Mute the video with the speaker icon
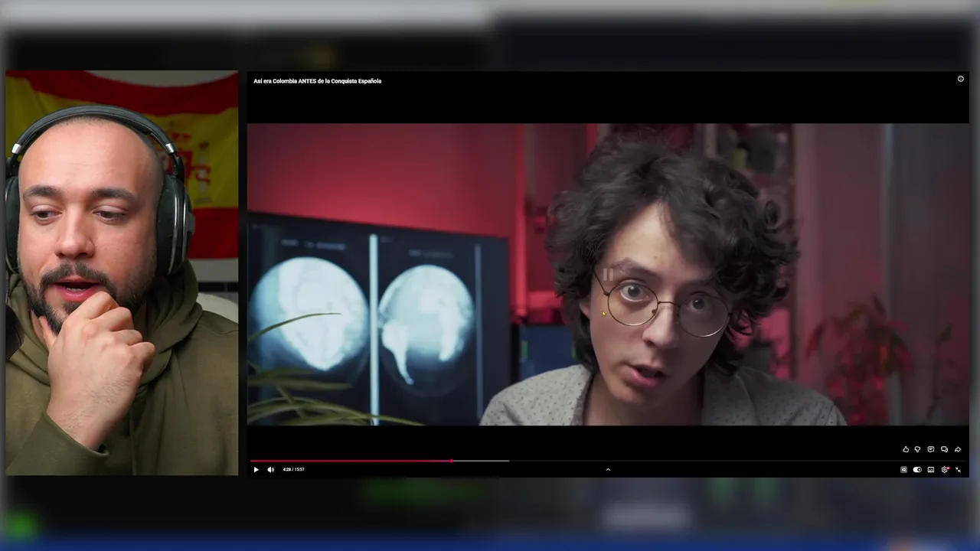 point(270,470)
